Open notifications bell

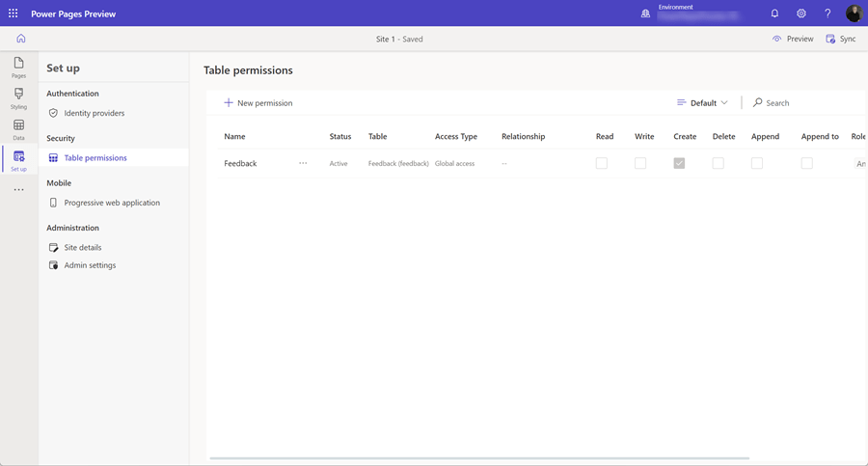pos(774,14)
